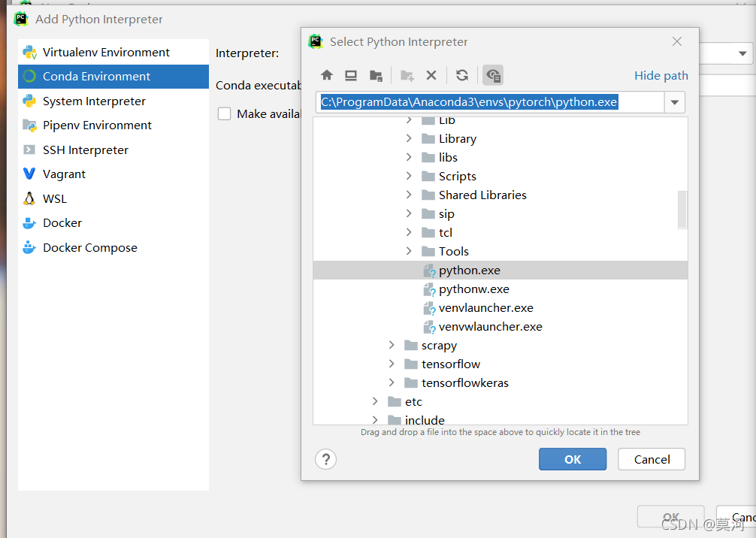This screenshot has height=538, width=756.
Task: Open help with the question mark button
Action: click(x=326, y=459)
